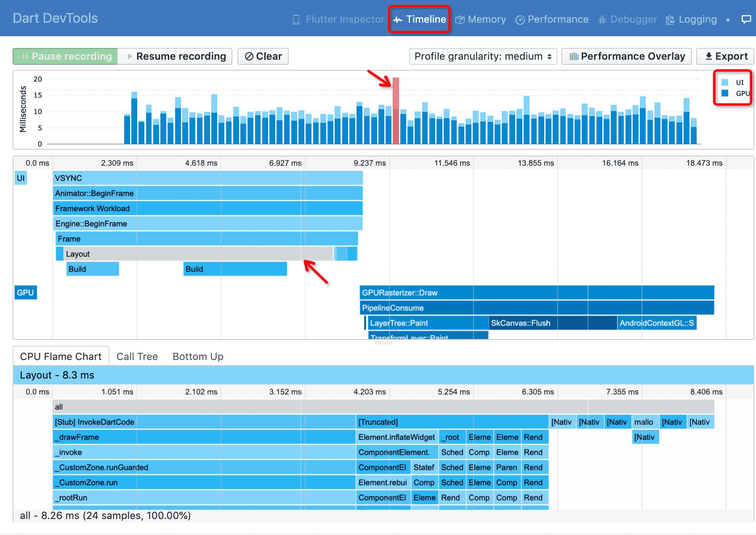Switch to the Bottom Up tab
756x535 pixels.
pos(198,357)
